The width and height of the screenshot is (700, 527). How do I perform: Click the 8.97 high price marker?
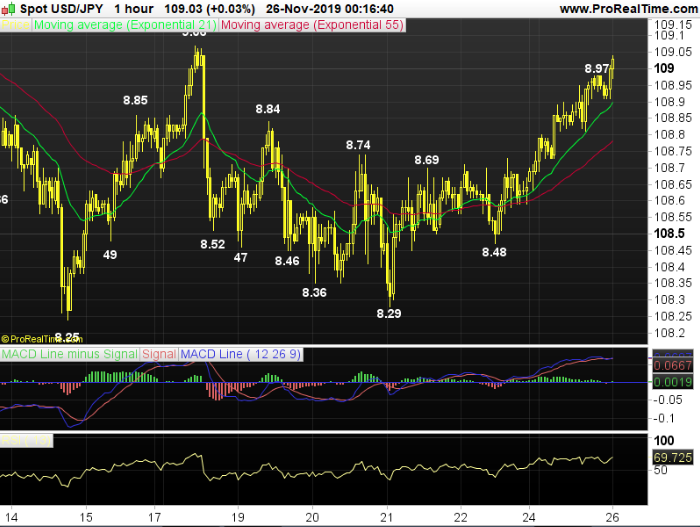[597, 68]
